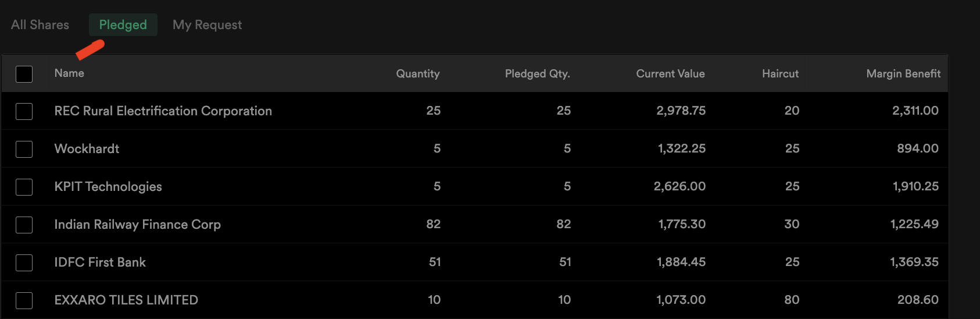Image resolution: width=980 pixels, height=319 pixels.
Task: Tick the Wockhardt row checkbox
Action: (x=24, y=149)
